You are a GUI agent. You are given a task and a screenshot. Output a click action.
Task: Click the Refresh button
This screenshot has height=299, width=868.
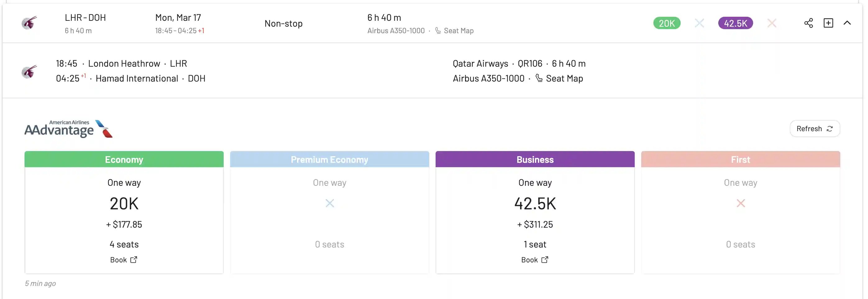point(815,128)
